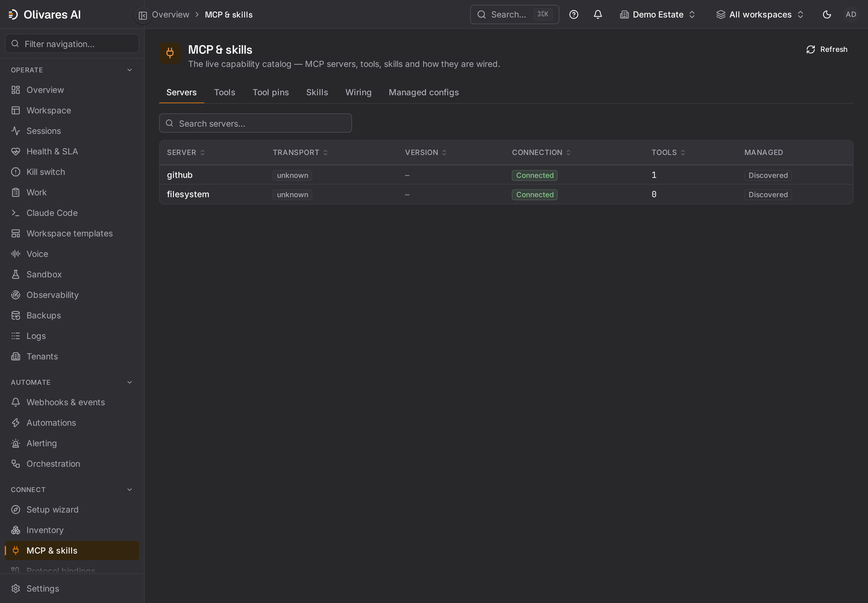Open the notifications bell icon

click(x=598, y=14)
